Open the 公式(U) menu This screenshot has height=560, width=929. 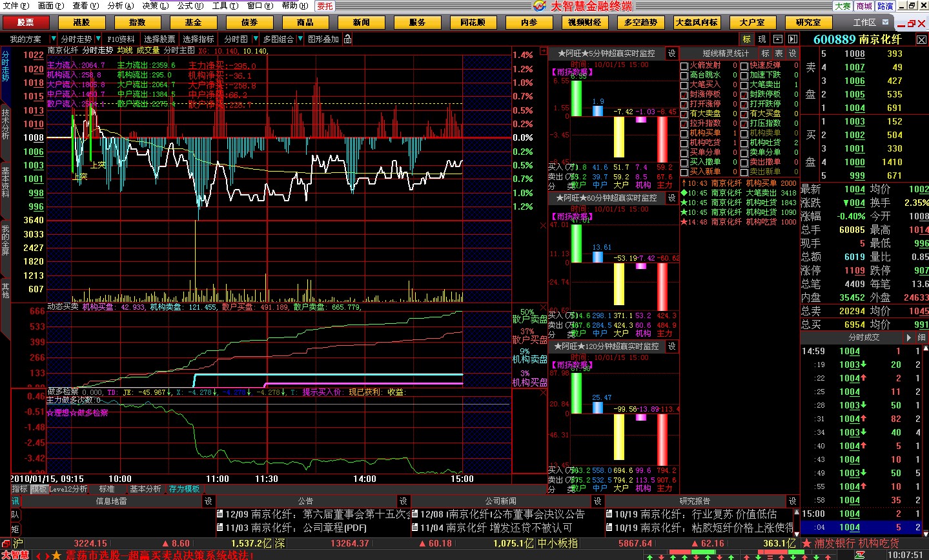190,6
